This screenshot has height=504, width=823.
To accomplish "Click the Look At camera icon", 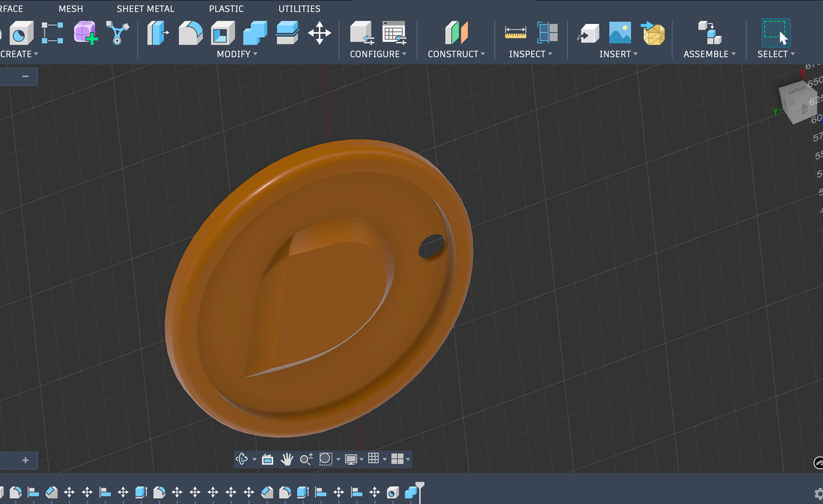I will pos(268,459).
